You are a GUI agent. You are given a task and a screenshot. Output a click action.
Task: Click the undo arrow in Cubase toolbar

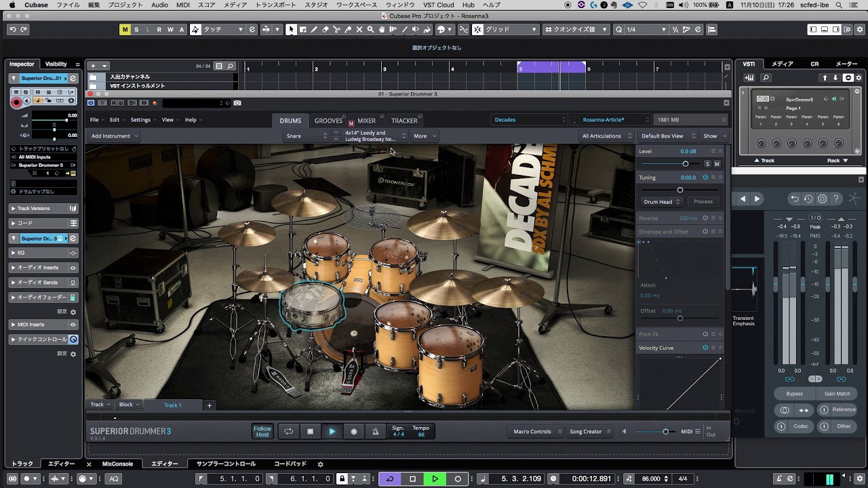click(12, 29)
